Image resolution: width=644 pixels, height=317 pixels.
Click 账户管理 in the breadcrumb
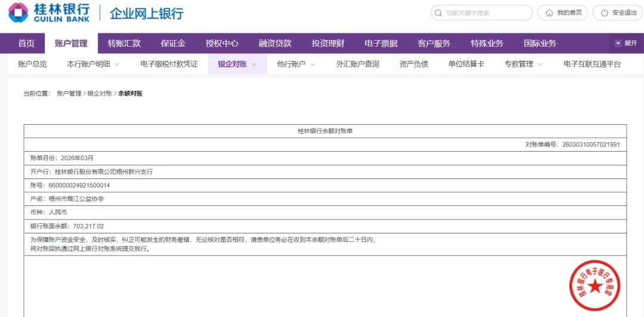[69, 94]
